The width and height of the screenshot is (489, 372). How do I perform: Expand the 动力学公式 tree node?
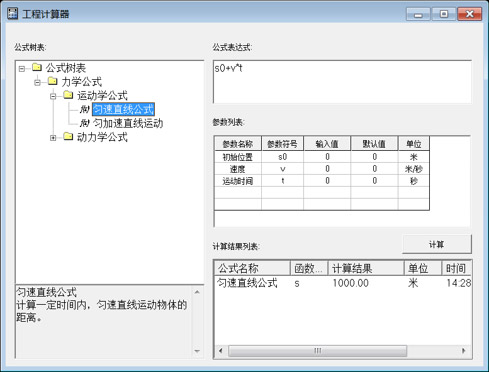tap(53, 138)
